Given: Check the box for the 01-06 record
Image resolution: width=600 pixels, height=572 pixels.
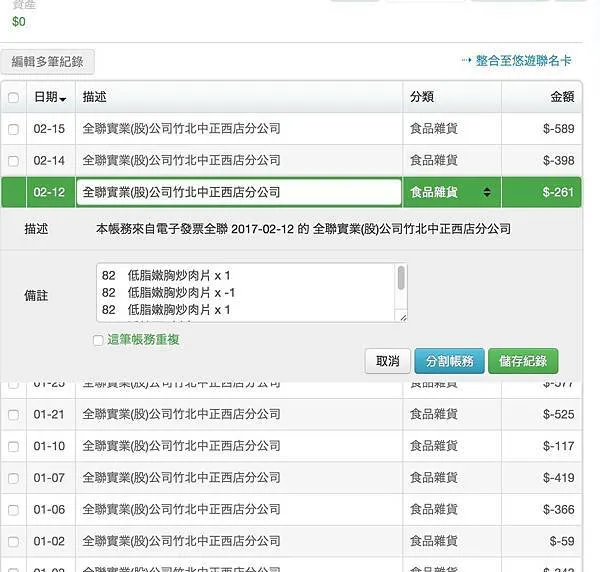Looking at the screenshot, I should [x=13, y=510].
